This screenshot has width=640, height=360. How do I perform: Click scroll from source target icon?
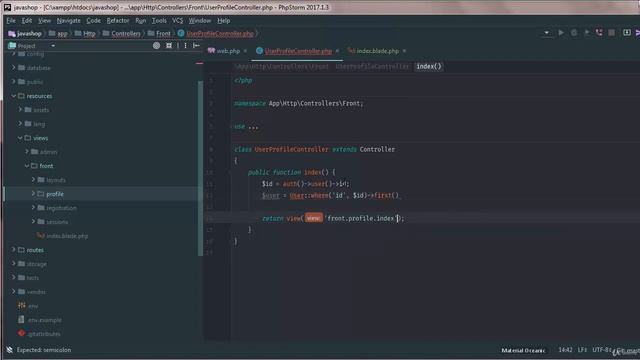[156, 46]
